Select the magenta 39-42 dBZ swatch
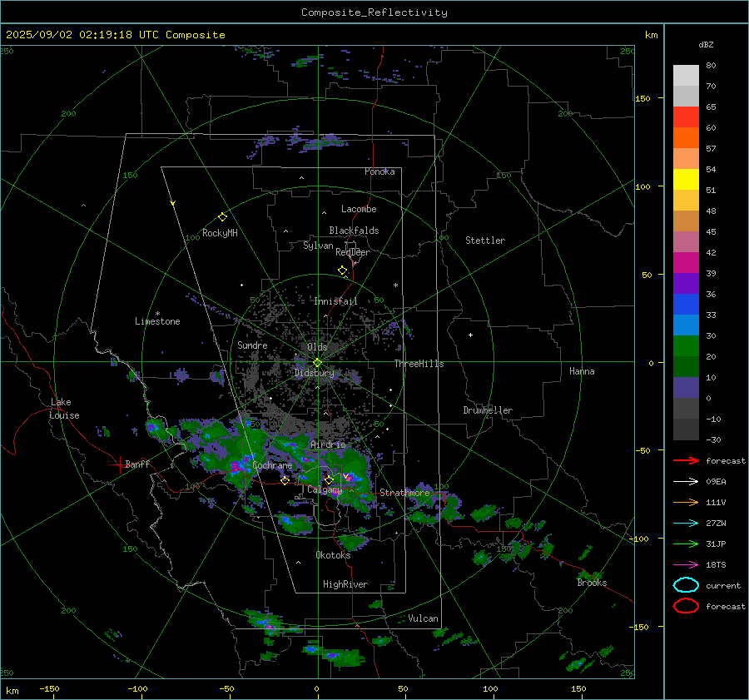The height and width of the screenshot is (700, 749). pyautogui.click(x=686, y=263)
